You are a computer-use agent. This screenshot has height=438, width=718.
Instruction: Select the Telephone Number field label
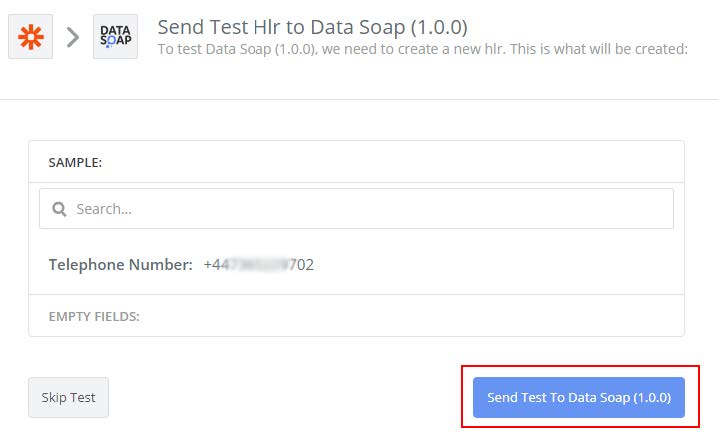120,265
